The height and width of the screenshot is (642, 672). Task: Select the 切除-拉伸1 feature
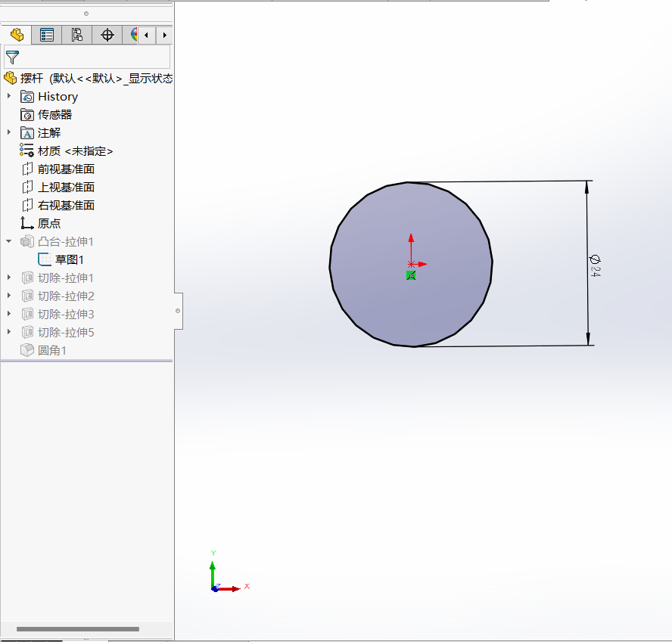66,278
